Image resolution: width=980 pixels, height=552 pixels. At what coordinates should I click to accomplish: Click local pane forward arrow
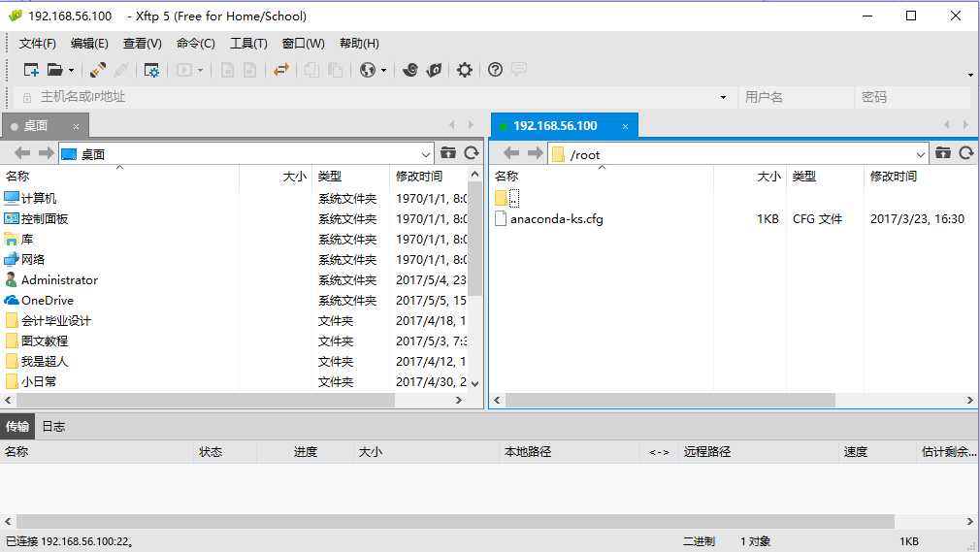tap(46, 153)
